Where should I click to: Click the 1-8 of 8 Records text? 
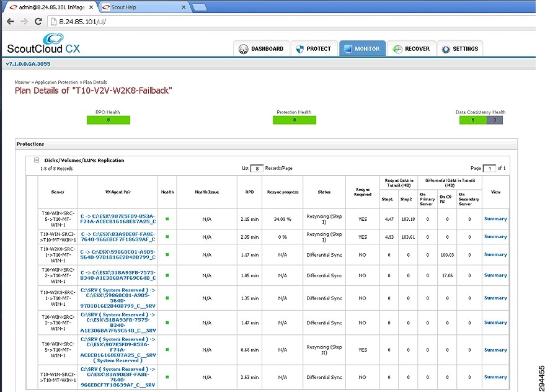56,169
